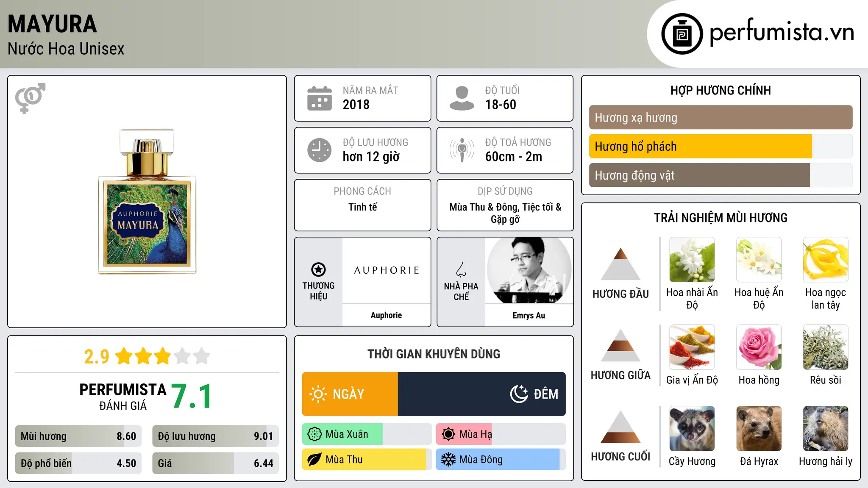The height and width of the screenshot is (488, 868).
Task: Click the clock icon beside Độ lưu hương
Action: 320,150
